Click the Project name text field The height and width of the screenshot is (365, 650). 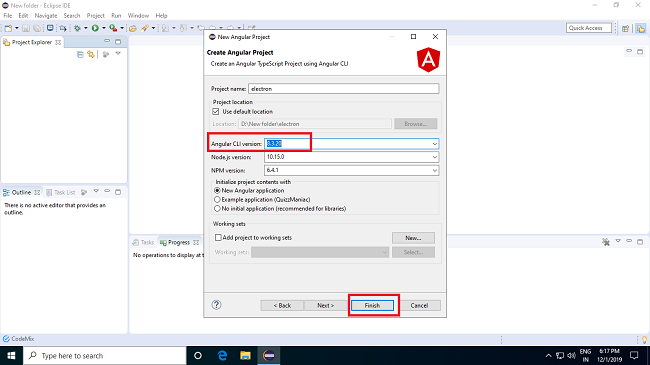tap(343, 89)
